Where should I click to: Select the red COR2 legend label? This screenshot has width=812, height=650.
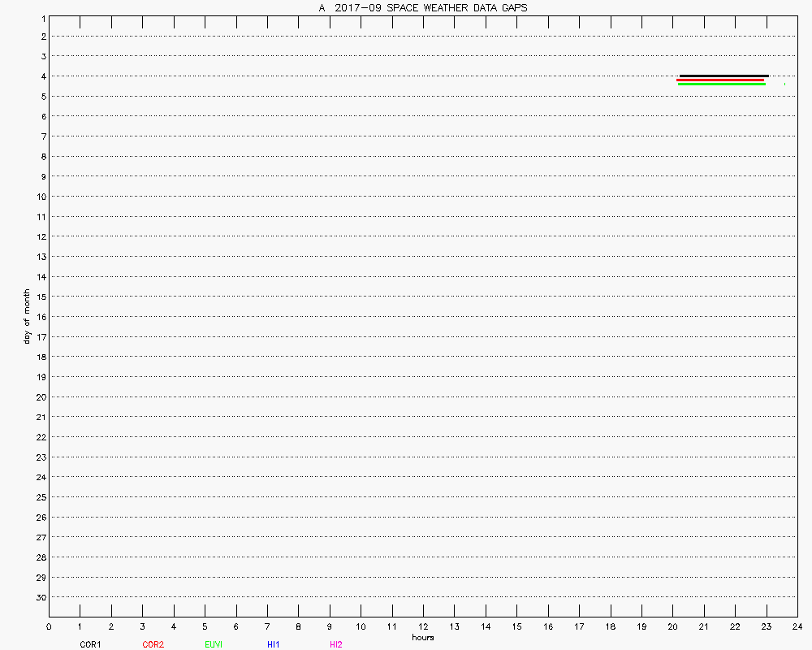click(153, 644)
